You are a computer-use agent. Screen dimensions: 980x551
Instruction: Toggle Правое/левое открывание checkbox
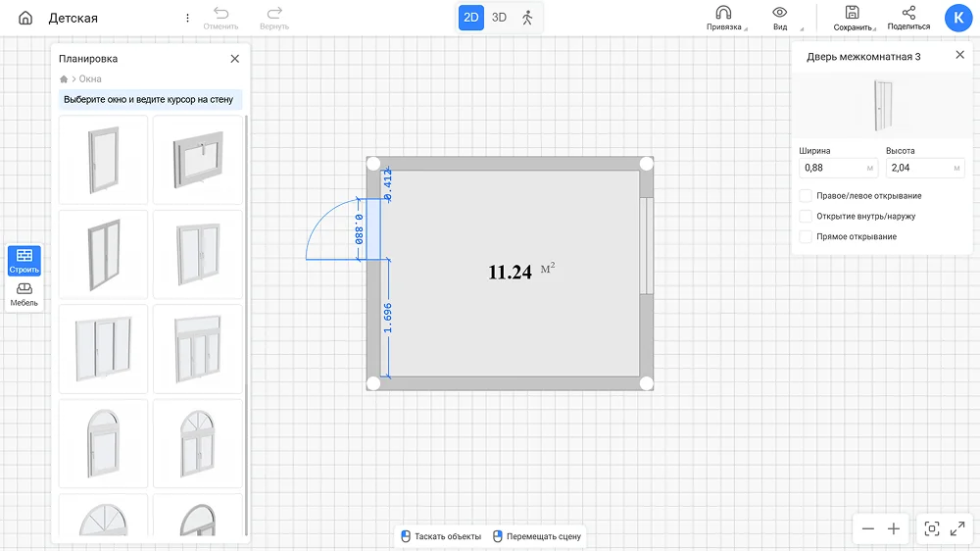[x=806, y=196]
